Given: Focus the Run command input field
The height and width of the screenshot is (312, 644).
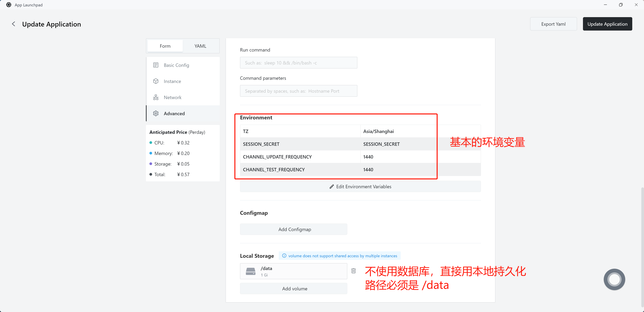Looking at the screenshot, I should coord(299,63).
